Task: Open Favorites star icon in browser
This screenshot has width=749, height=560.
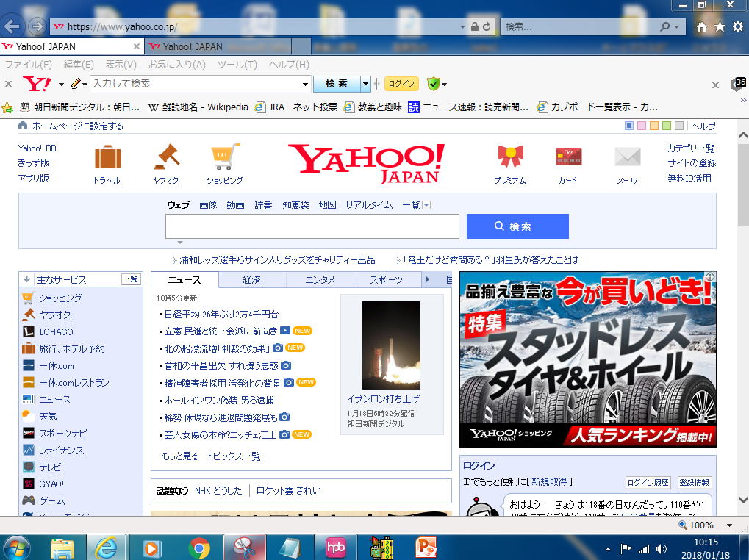Action: 720,26
